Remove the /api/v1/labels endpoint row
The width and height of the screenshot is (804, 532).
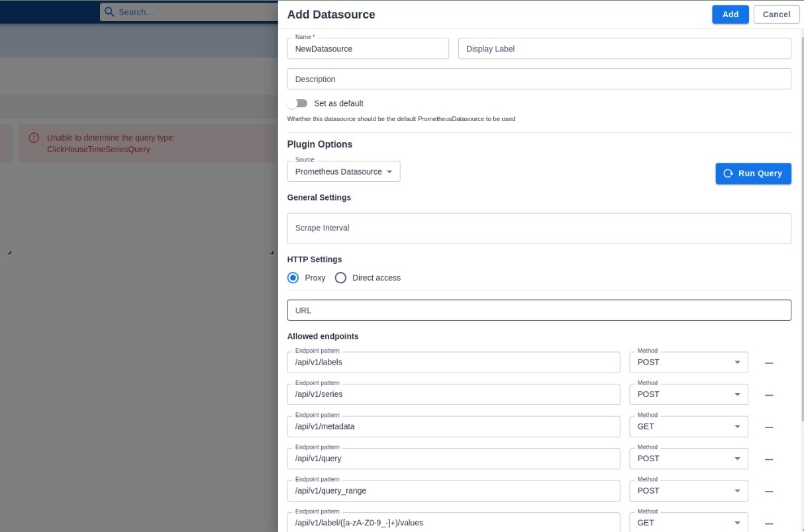768,363
